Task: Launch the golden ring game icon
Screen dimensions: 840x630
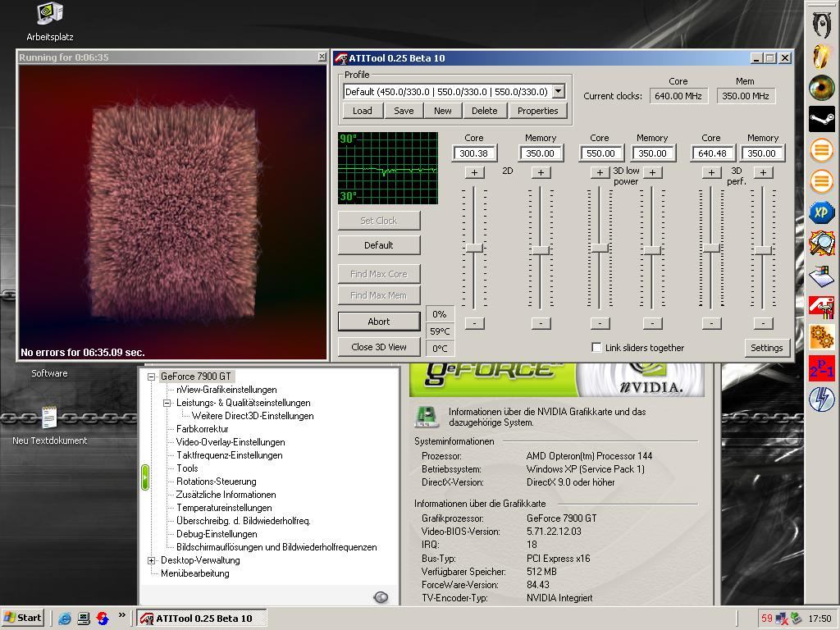Action: pos(821,57)
